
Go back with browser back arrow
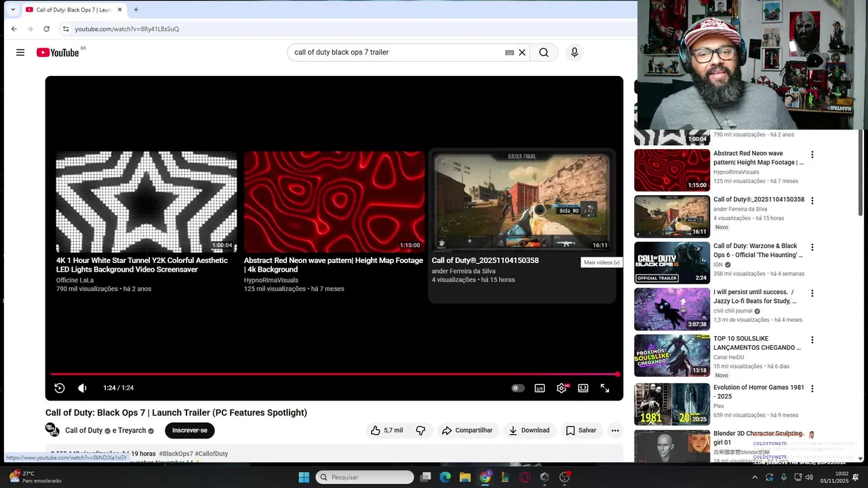(x=14, y=29)
